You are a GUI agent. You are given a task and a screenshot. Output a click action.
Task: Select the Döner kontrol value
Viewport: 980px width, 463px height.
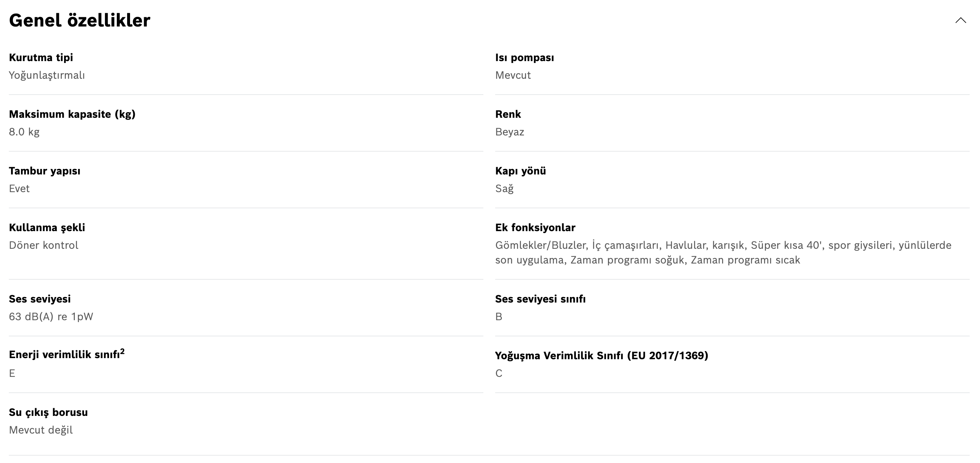click(x=43, y=245)
